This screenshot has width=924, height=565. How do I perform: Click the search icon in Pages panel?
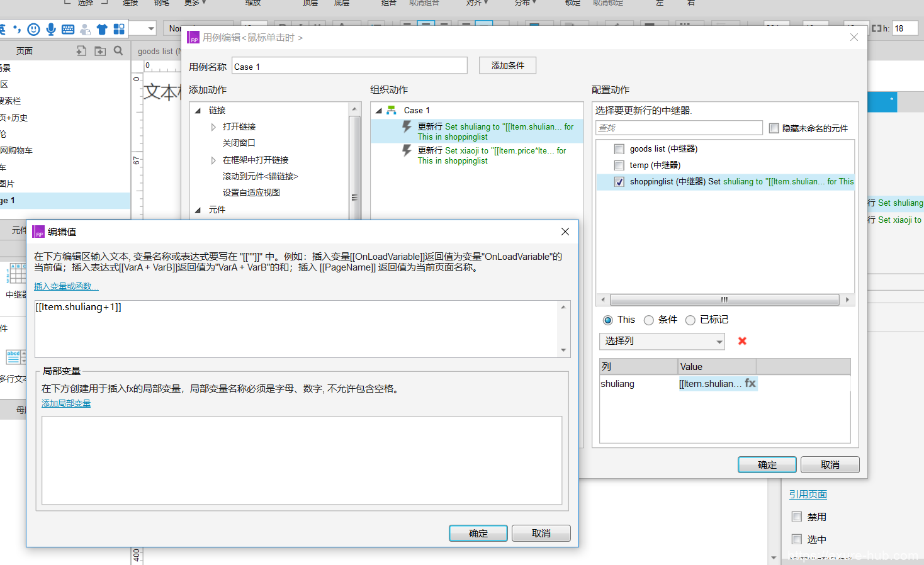pos(118,51)
